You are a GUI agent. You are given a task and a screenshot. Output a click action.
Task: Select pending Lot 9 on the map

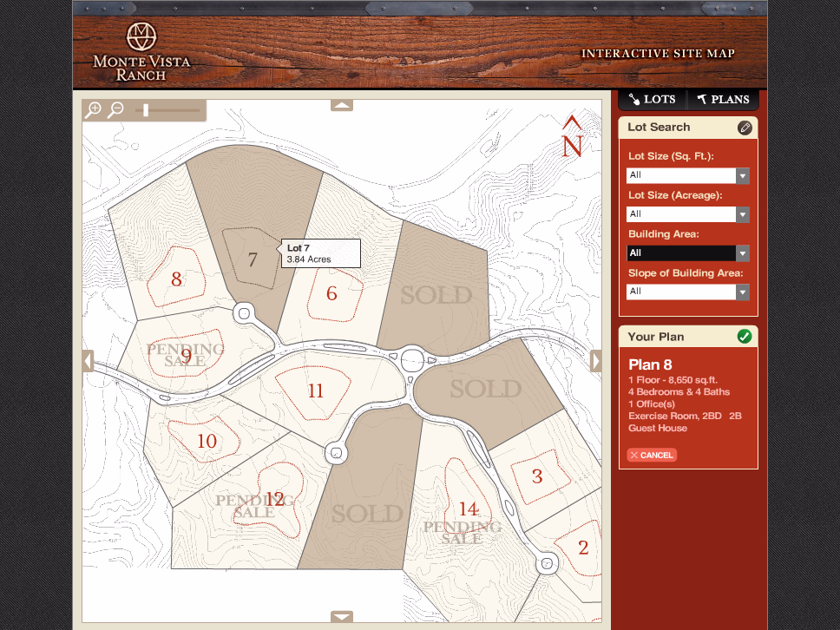(186, 355)
